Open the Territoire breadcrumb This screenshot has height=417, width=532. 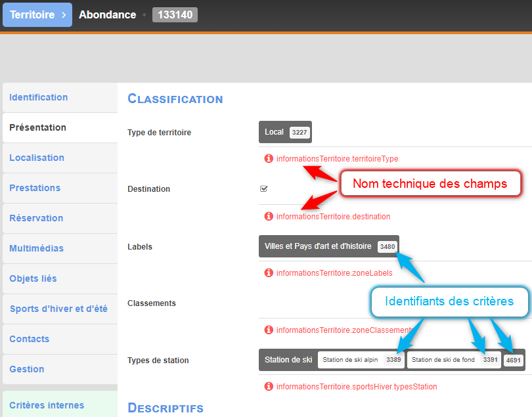tap(37, 14)
